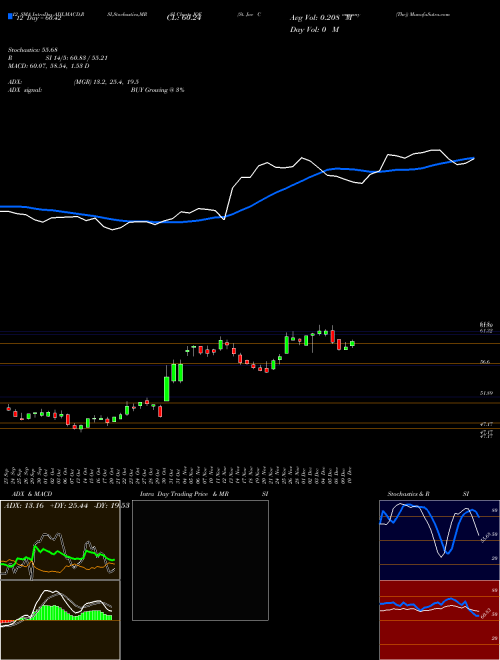Click the navy Stochastics chart thumbnail
The height and width of the screenshot is (660, 500).
click(x=439, y=540)
